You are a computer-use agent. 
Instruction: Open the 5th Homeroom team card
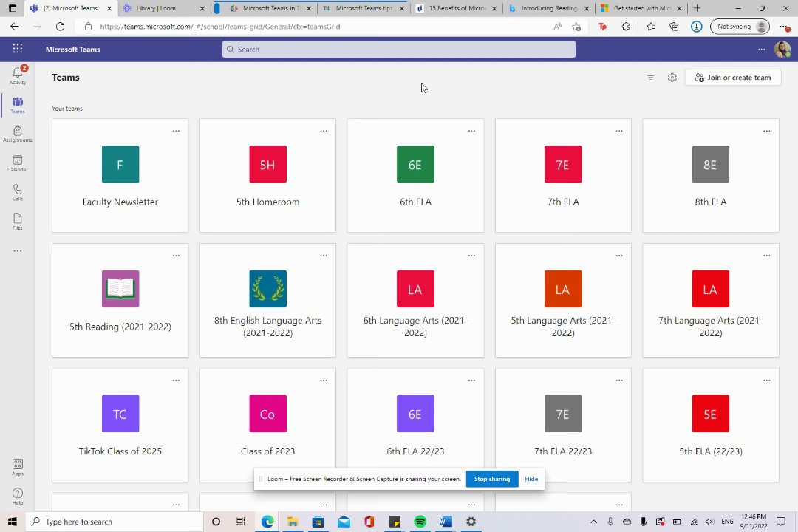(x=267, y=176)
